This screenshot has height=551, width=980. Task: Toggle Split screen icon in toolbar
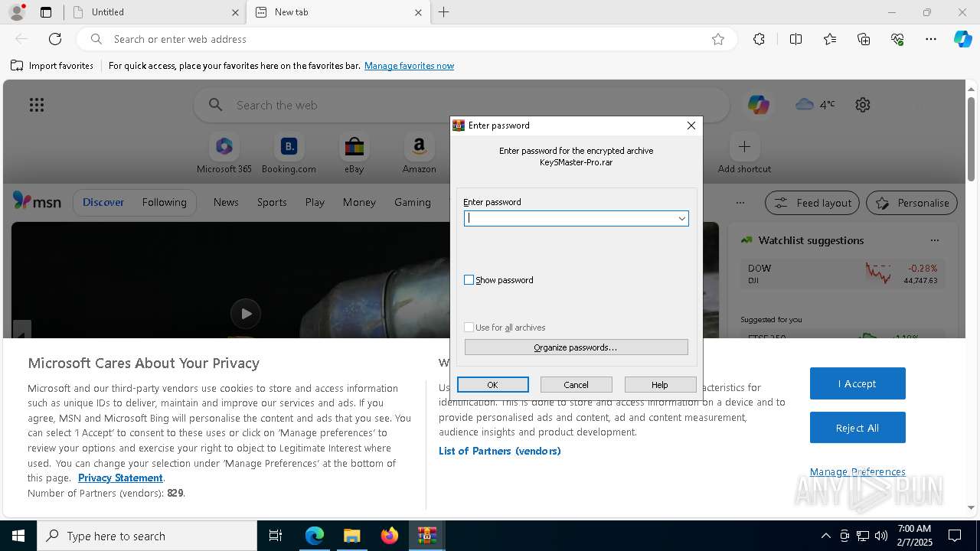pyautogui.click(x=795, y=39)
